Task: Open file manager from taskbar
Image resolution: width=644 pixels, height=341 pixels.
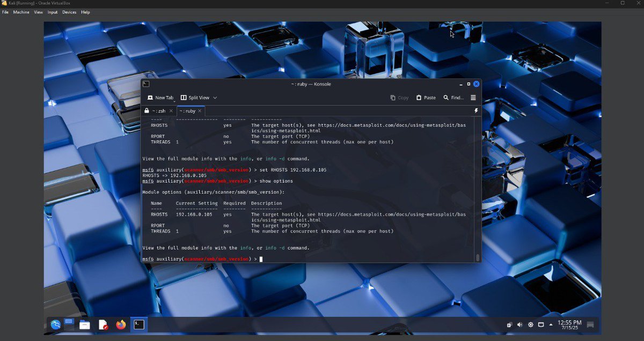Action: pos(84,324)
